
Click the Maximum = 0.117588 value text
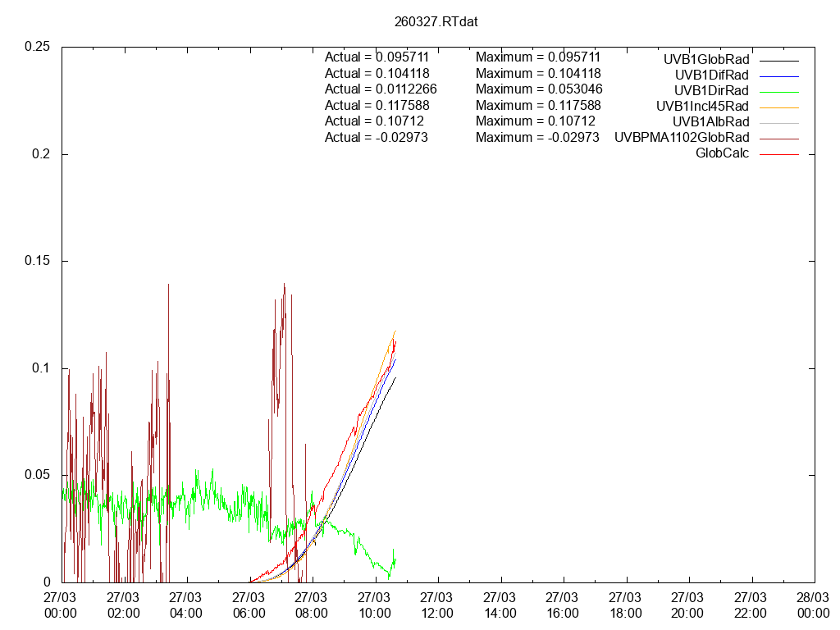(x=538, y=105)
